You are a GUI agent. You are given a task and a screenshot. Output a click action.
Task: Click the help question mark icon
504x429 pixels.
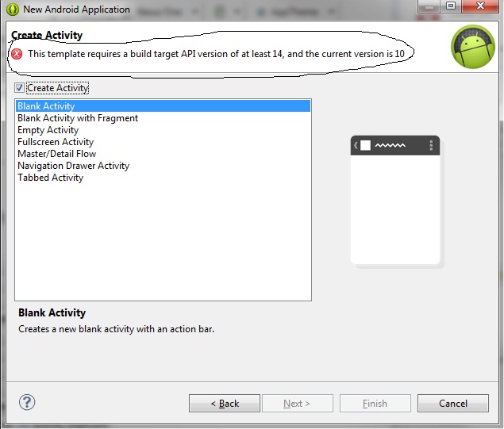click(x=27, y=402)
